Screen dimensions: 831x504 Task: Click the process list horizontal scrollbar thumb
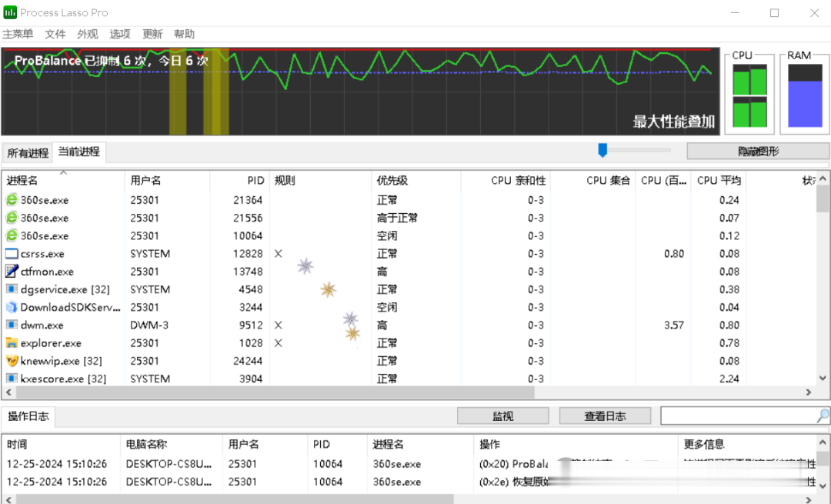(x=275, y=392)
